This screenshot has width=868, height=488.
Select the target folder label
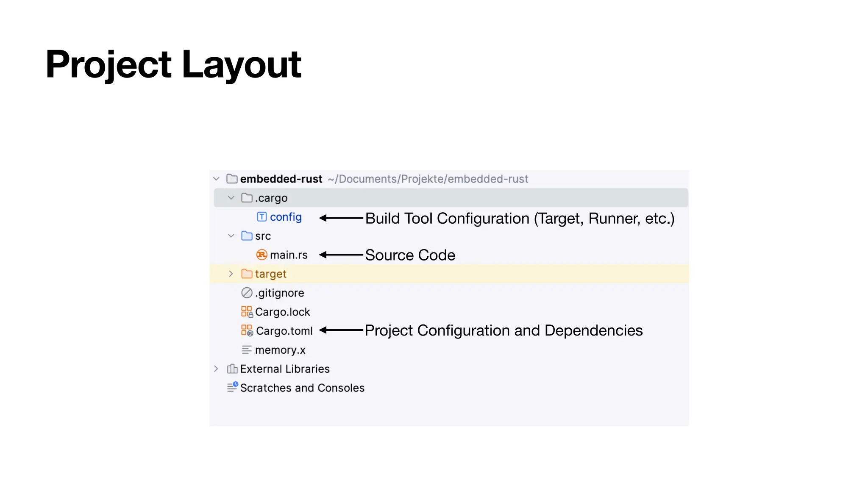tap(271, 274)
